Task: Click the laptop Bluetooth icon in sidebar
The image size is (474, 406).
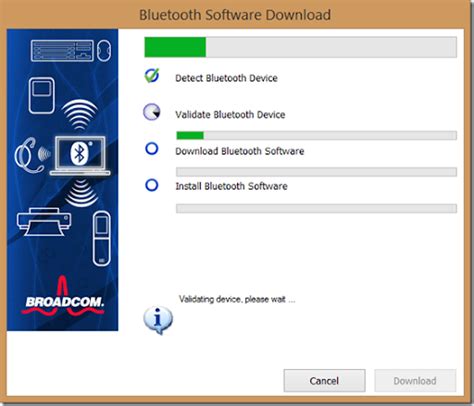Action: 80,155
